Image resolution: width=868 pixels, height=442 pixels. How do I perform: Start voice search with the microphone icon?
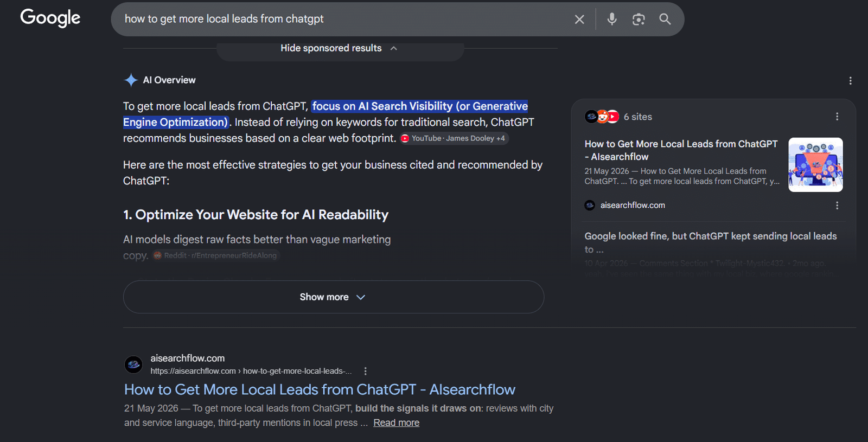pos(612,19)
